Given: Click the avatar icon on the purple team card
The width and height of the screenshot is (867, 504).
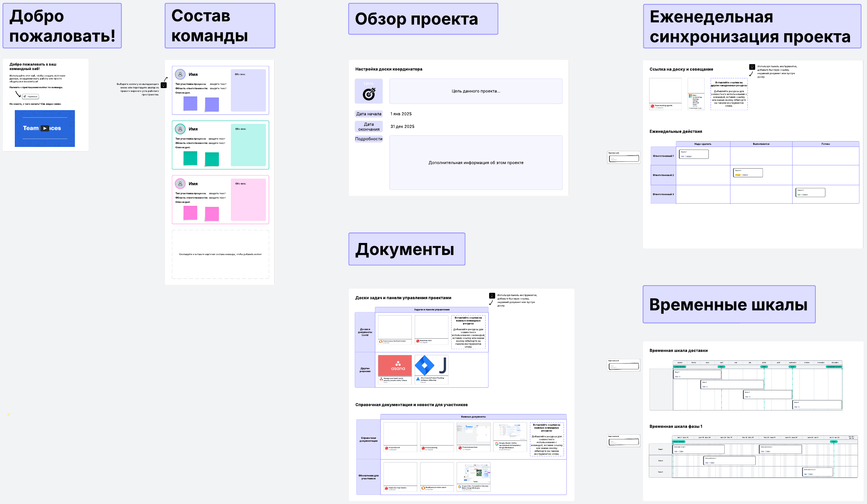Looking at the screenshot, I should pos(180,74).
